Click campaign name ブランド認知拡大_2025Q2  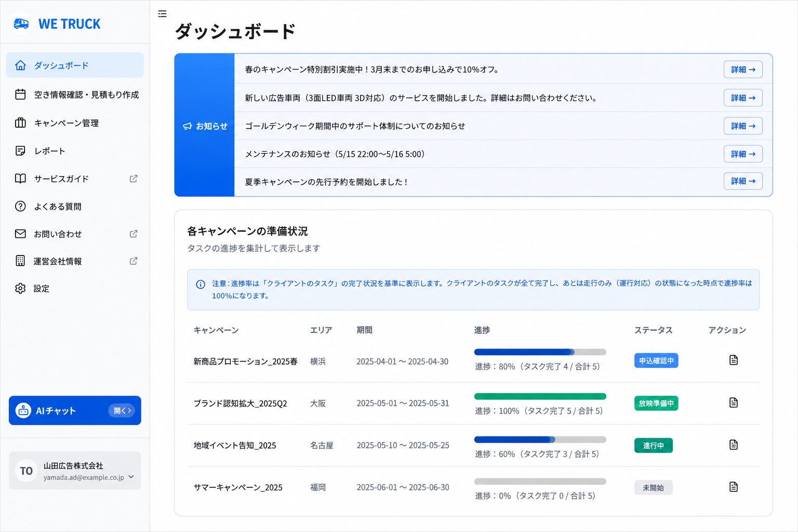(x=240, y=404)
